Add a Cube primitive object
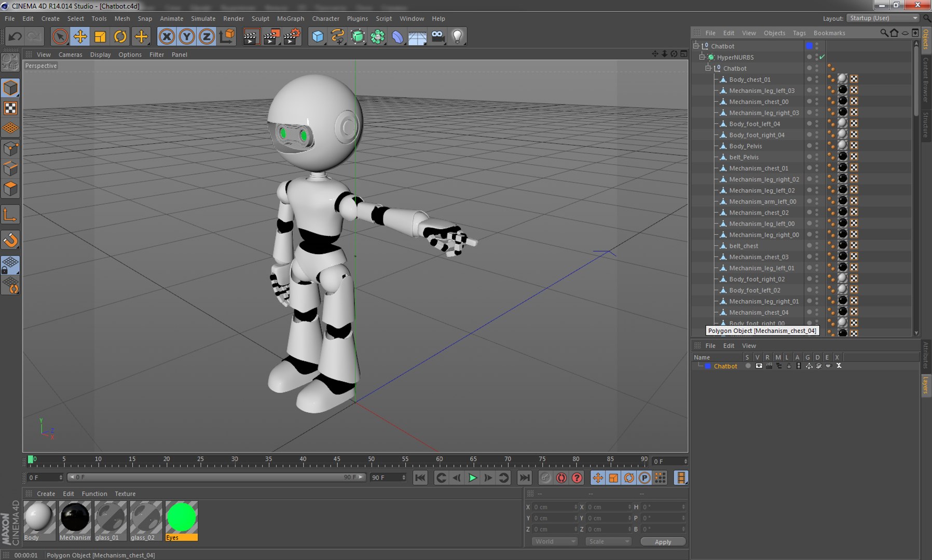Image resolution: width=932 pixels, height=560 pixels. click(x=318, y=36)
